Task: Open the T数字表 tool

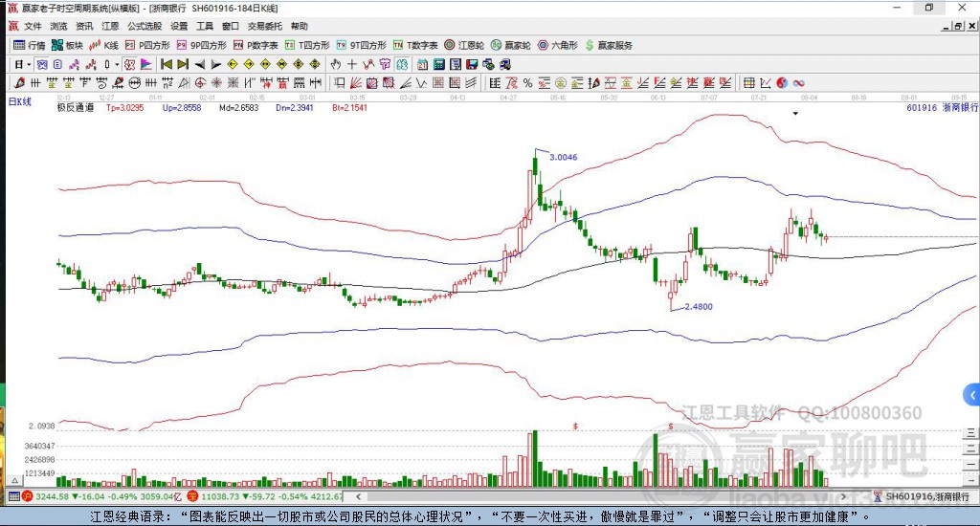Action: click(x=415, y=46)
